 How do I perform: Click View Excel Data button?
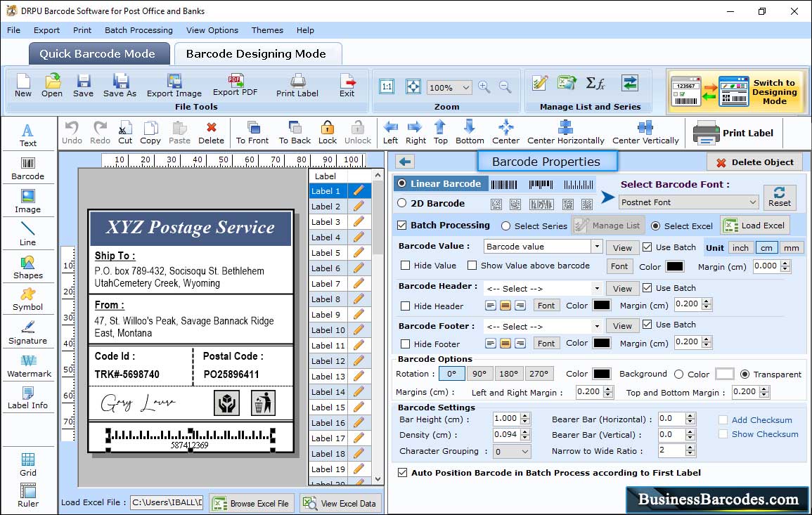click(341, 503)
